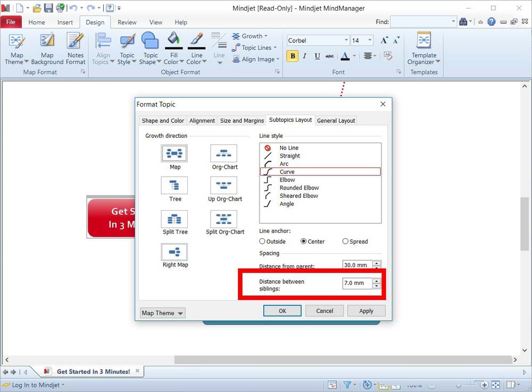Open Topic Style options
Image resolution: width=532 pixels, height=392 pixels.
point(127,49)
